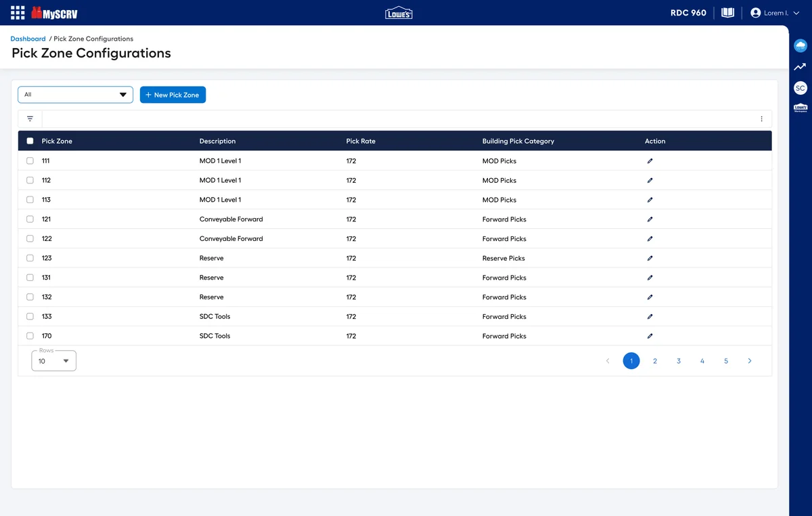
Task: Click the New Pick Zone button
Action: click(173, 95)
